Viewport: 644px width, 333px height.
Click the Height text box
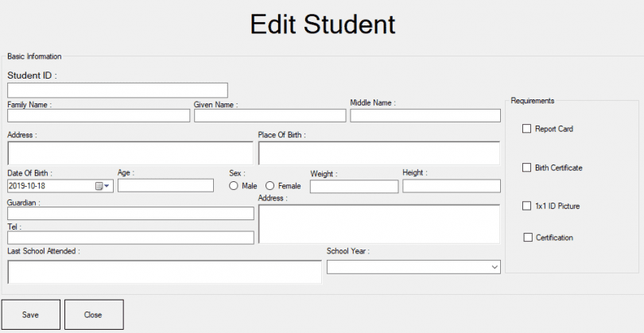[452, 186]
